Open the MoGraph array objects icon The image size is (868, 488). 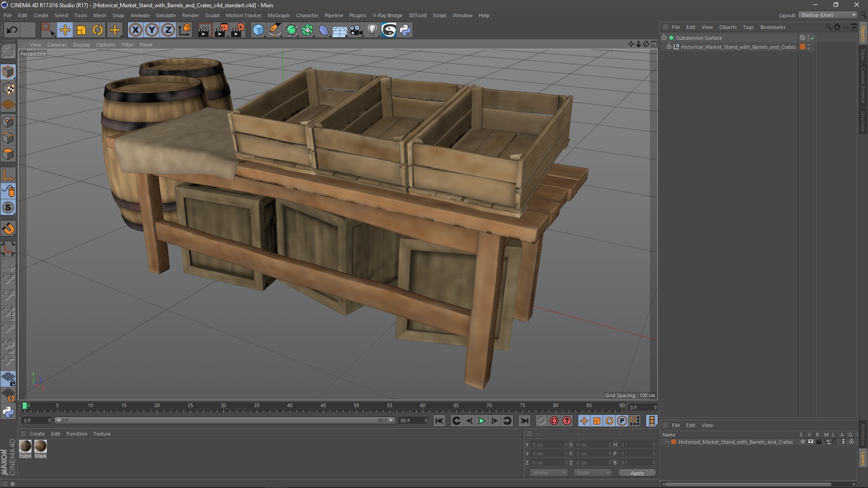307,30
